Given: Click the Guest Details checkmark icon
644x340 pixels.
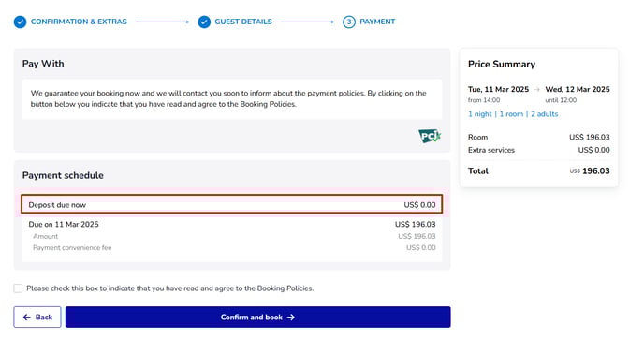Looking at the screenshot, I should point(204,22).
